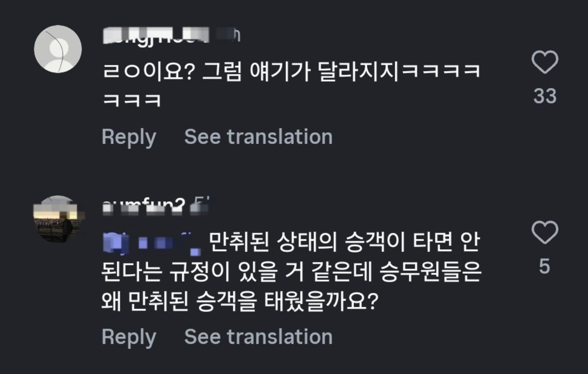588x374 pixels.
Task: See translation of the ㄹㅇ이요 comment
Action: point(258,137)
